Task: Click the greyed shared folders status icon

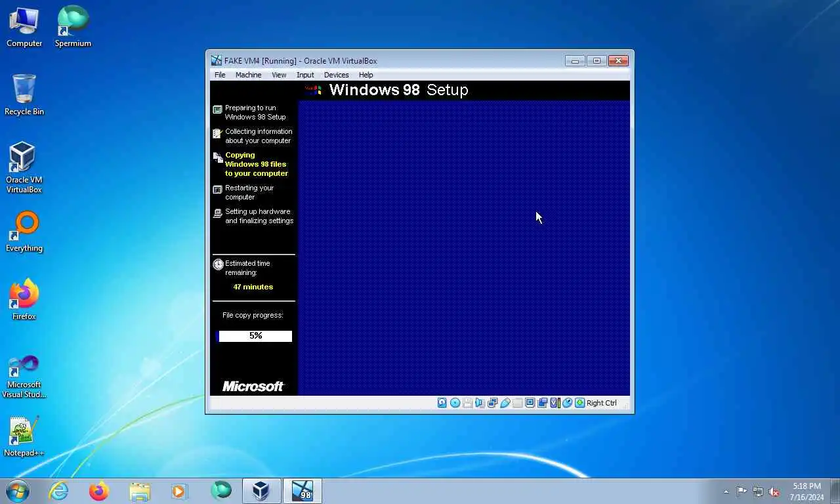Action: [517, 403]
